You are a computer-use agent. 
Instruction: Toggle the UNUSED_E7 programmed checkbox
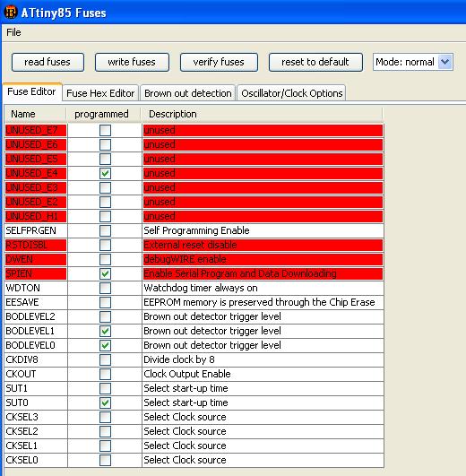(x=105, y=131)
